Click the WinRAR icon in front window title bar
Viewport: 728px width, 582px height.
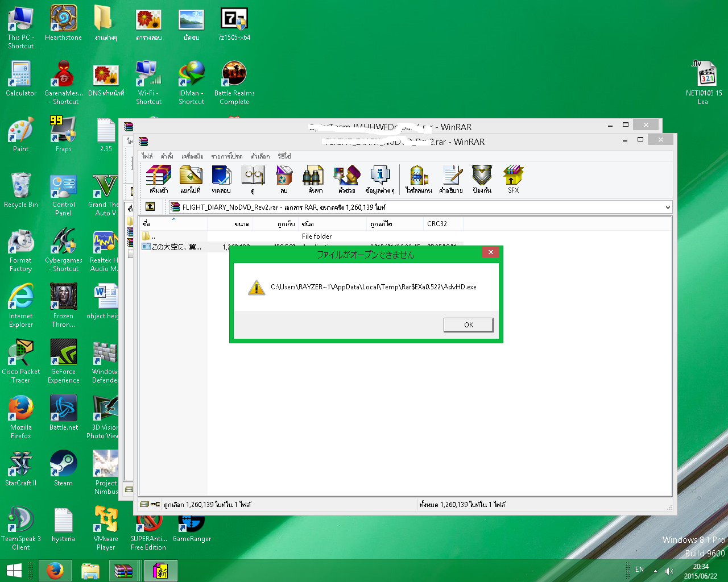coord(143,142)
